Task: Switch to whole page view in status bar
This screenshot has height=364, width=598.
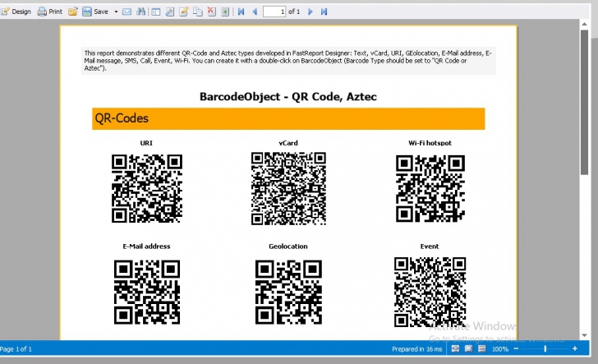Action: (469, 348)
